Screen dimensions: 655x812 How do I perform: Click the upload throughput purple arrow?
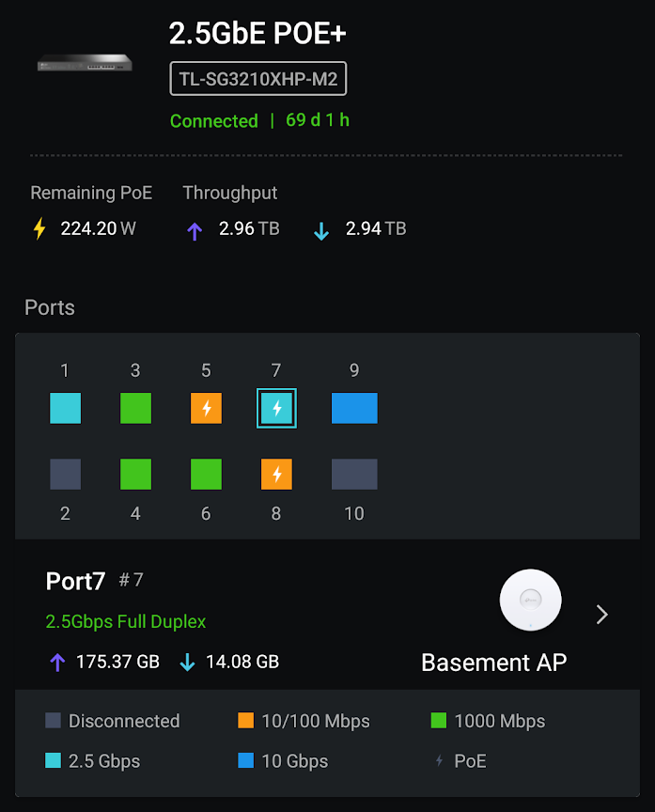tap(195, 230)
